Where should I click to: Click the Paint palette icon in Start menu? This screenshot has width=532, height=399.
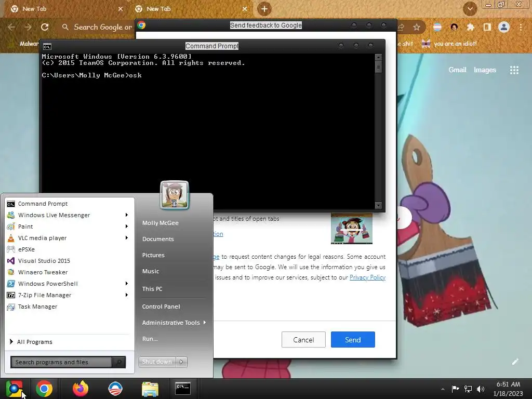[11, 227]
